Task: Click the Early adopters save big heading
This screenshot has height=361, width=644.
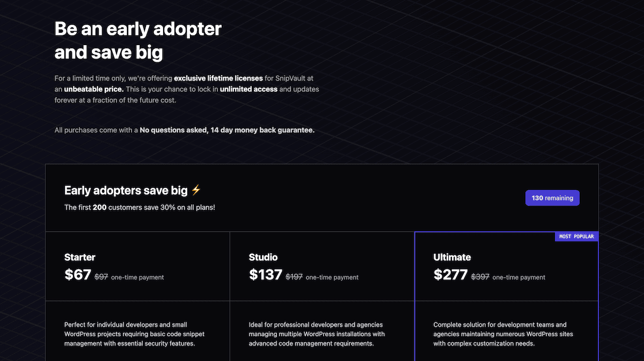Action: (x=126, y=190)
